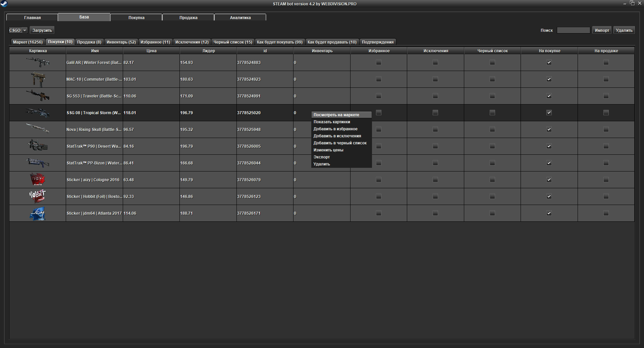This screenshot has width=644, height=348.
Task: Select the Sticker aizy Cologne 2016 image
Action: coord(38,180)
